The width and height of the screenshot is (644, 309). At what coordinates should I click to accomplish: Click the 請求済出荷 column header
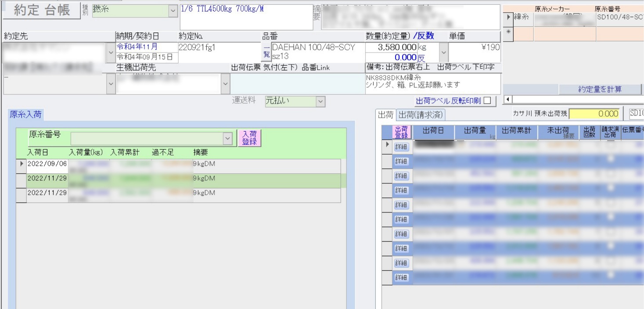(x=610, y=132)
